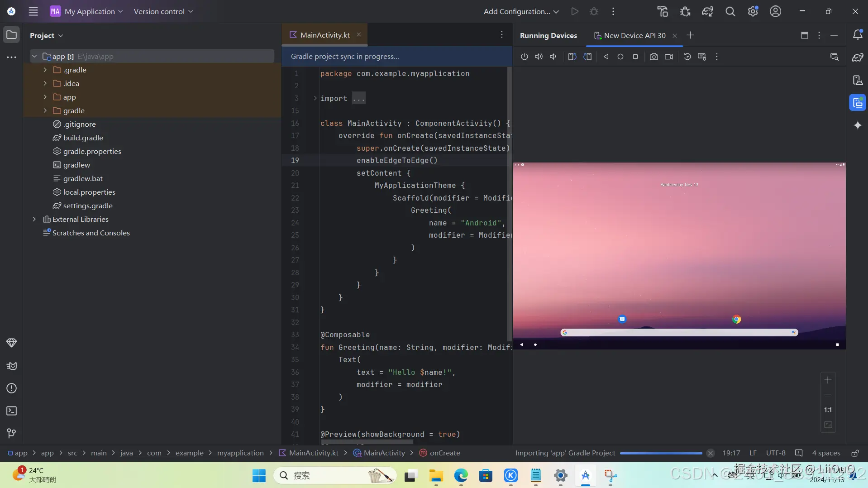Click the emulator Home circle button
Screen dimensions: 868x488
coord(620,57)
